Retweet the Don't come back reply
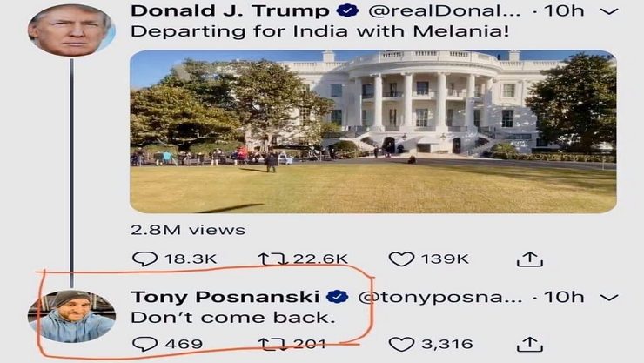This screenshot has height=363, width=644. click(271, 344)
